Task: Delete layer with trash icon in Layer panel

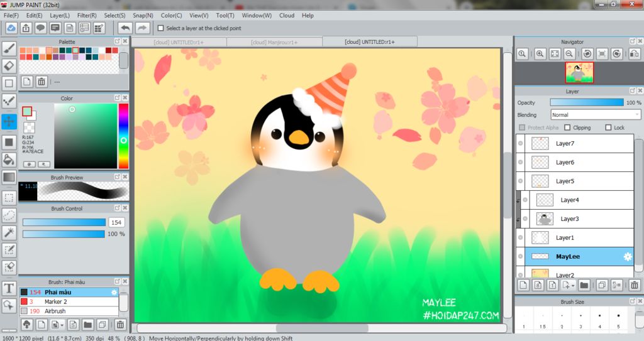Action: tap(634, 284)
